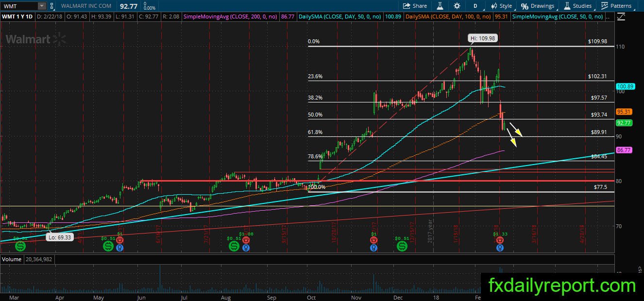Click the Lo: 69.33 price bubble
The width and height of the screenshot is (644, 301).
(61, 237)
